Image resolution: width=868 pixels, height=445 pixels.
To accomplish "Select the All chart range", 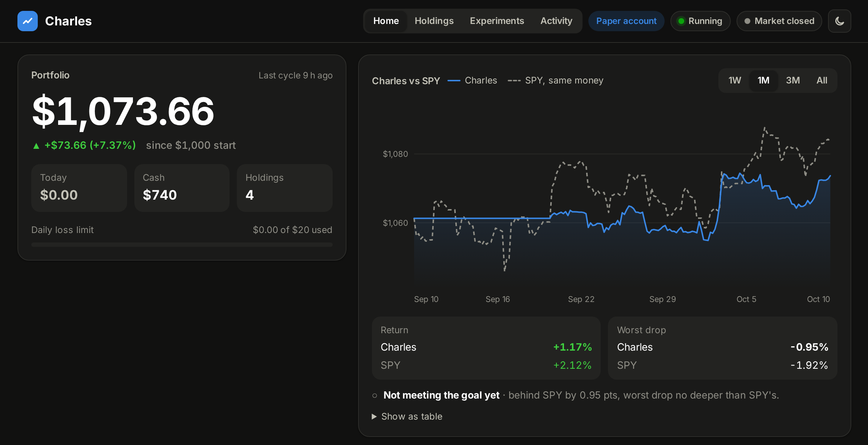I will pos(822,80).
